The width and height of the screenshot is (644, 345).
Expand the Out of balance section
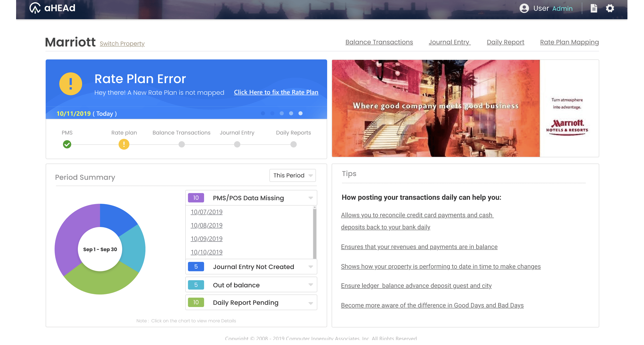click(251, 285)
